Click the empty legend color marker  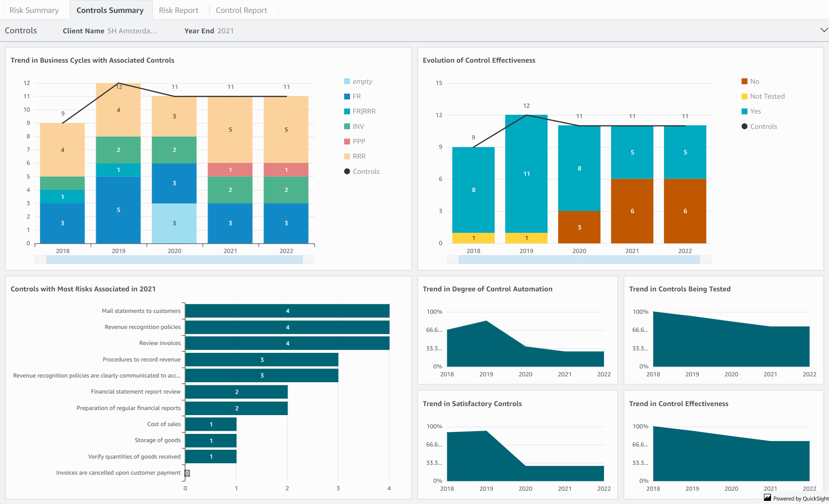pyautogui.click(x=347, y=81)
